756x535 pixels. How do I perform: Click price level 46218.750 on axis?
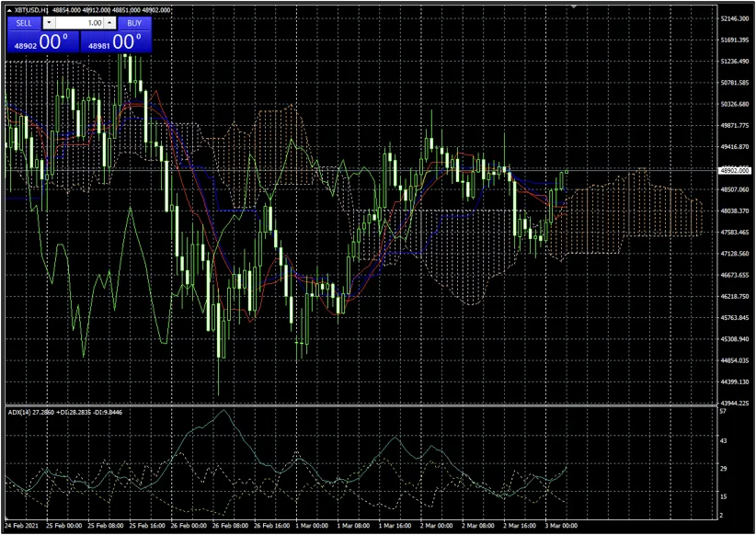pyautogui.click(x=735, y=296)
